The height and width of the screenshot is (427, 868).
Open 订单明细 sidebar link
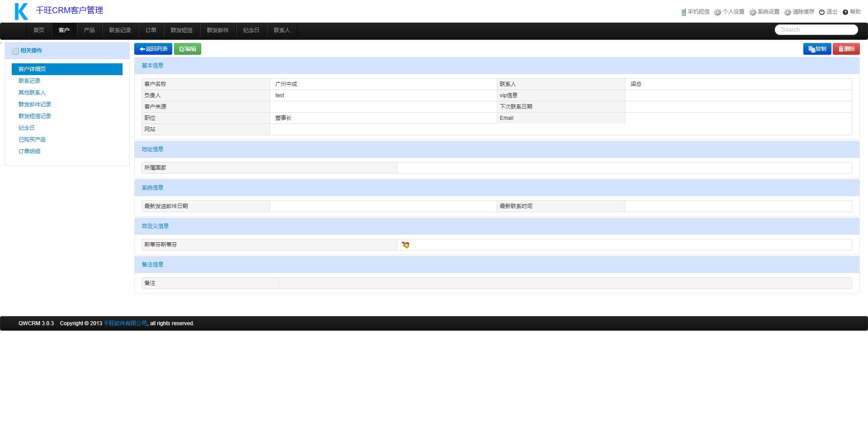[29, 152]
